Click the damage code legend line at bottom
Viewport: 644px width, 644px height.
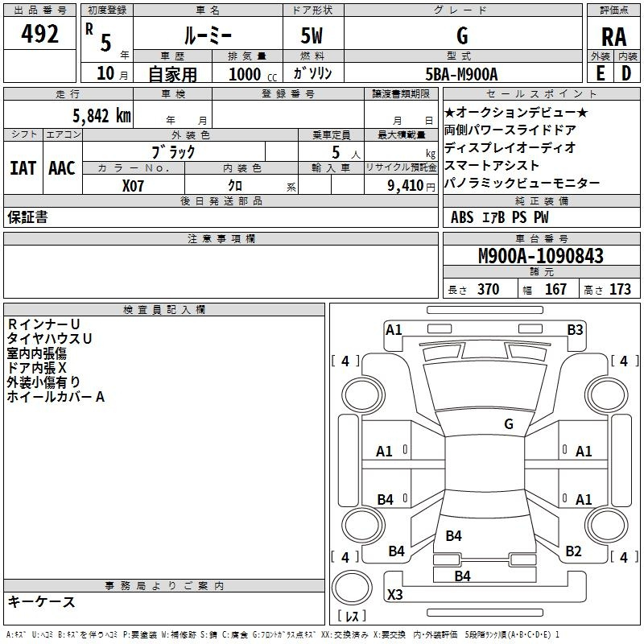click(283, 634)
